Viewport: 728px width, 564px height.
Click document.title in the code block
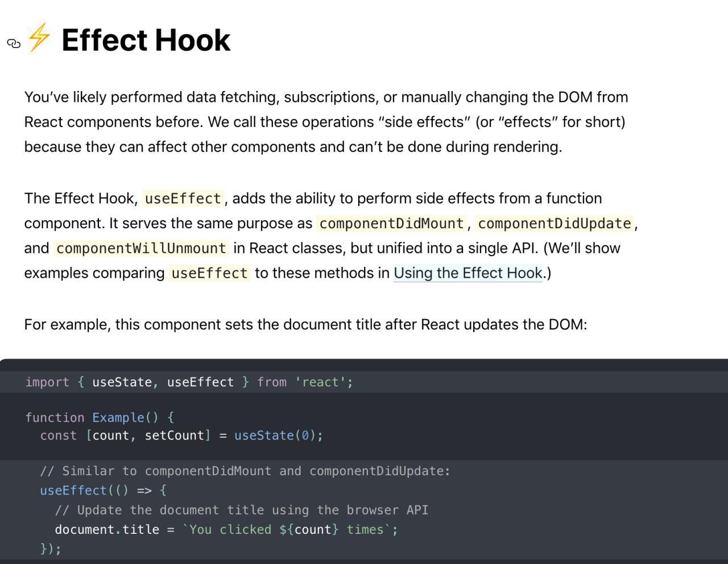tap(107, 530)
